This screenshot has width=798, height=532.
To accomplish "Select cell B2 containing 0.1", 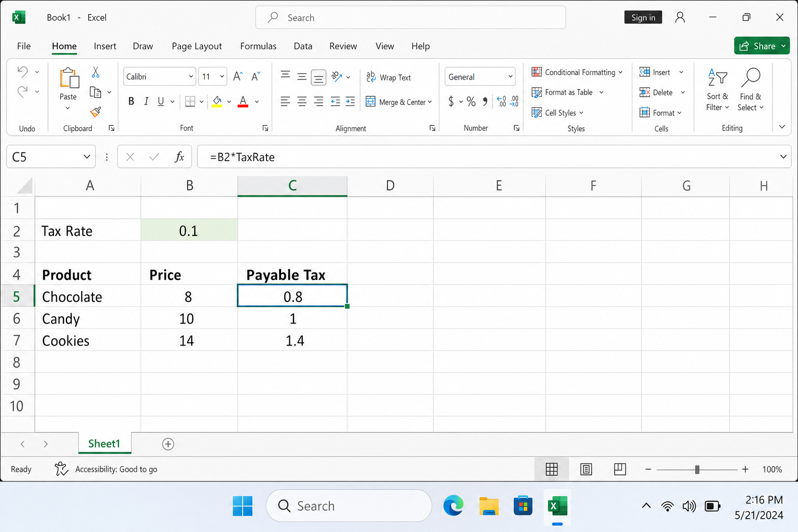I will tap(189, 230).
